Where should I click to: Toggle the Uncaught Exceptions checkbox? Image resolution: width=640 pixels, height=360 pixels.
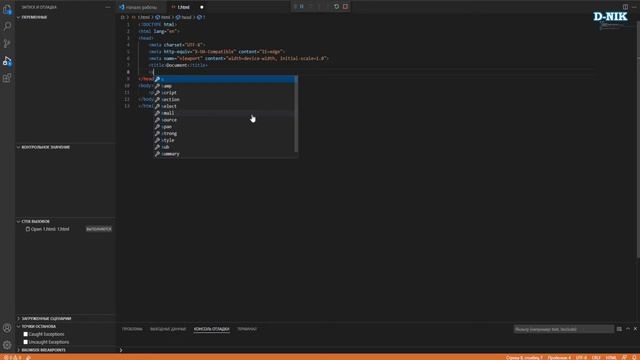[x=26, y=342]
